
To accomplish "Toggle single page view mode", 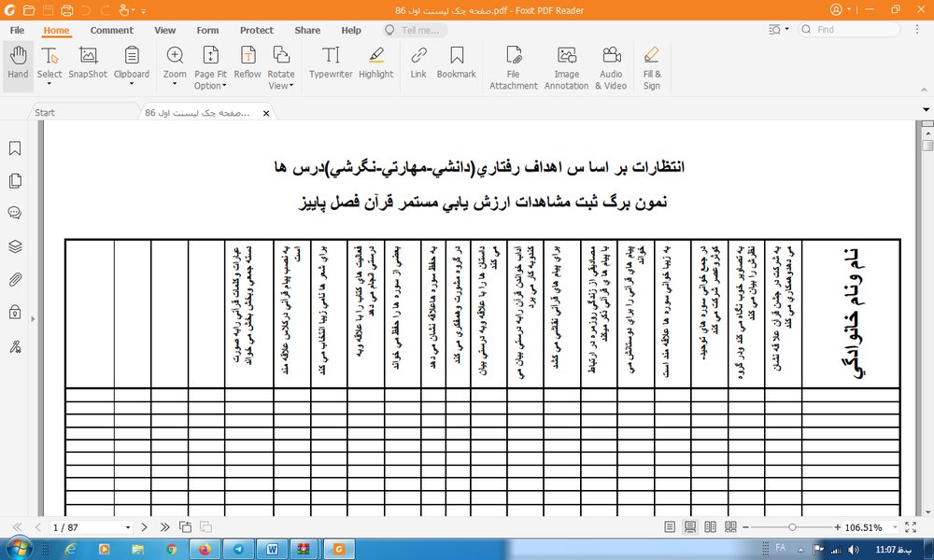I will [x=670, y=527].
